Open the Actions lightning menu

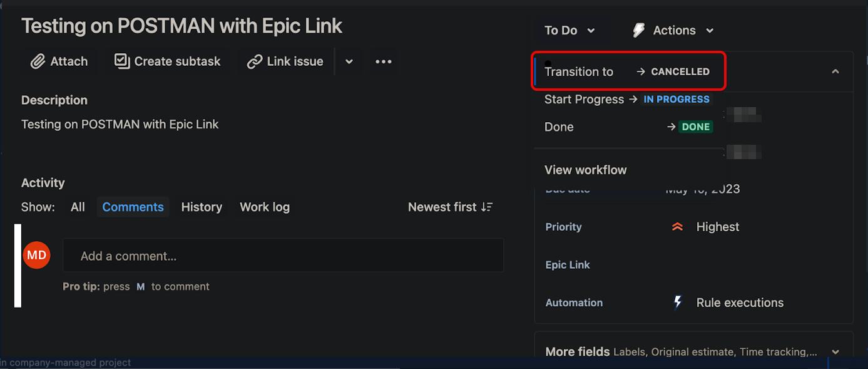(x=673, y=30)
